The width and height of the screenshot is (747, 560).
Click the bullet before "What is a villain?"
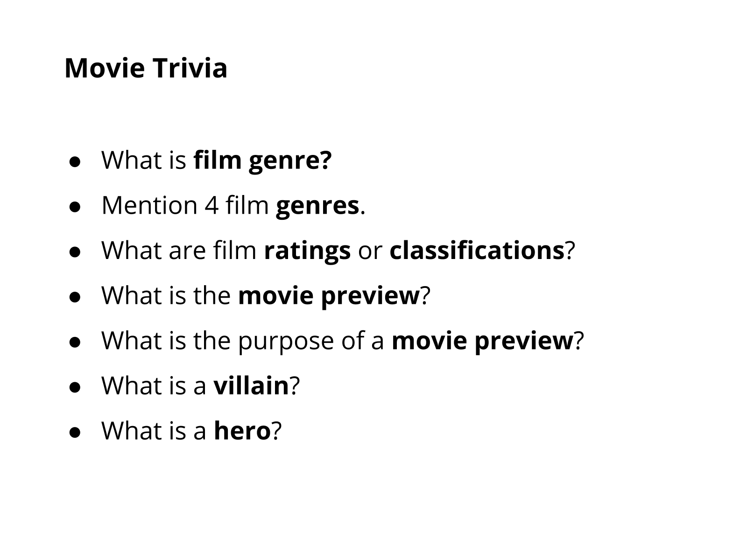75,387
